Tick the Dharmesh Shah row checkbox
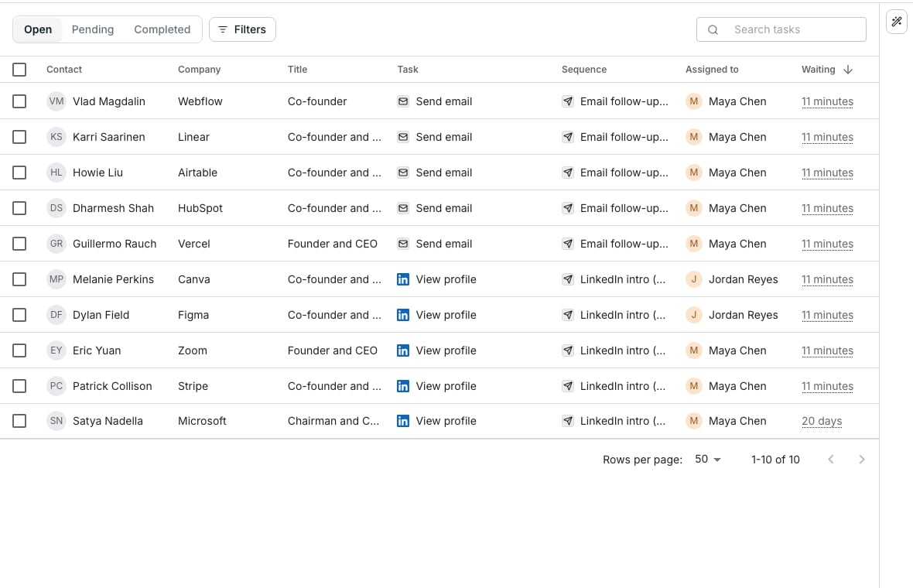The height and width of the screenshot is (588, 913). pos(19,208)
